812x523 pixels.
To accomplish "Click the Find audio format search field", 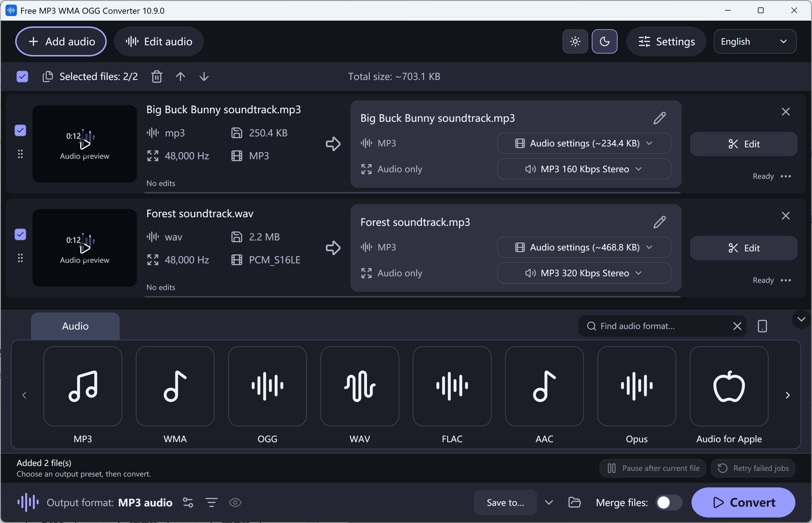I will point(662,326).
